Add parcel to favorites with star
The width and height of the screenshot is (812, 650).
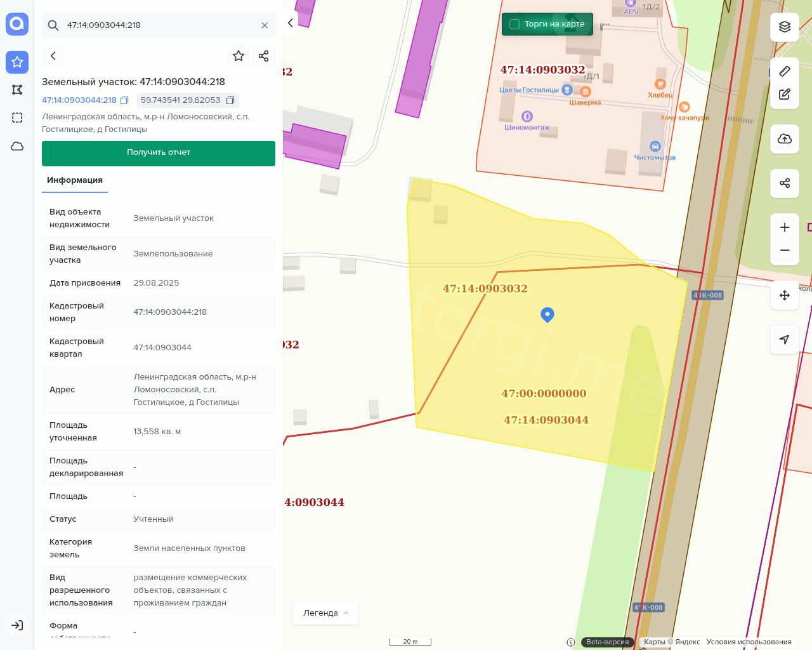coord(239,56)
